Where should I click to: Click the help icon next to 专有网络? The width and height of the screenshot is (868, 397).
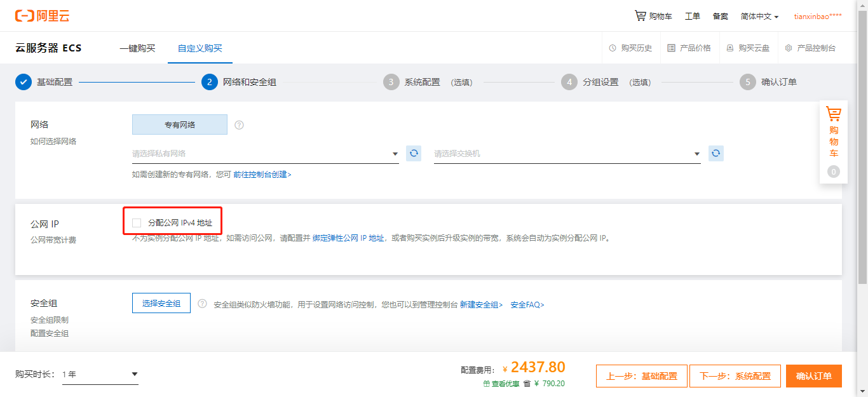(239, 124)
